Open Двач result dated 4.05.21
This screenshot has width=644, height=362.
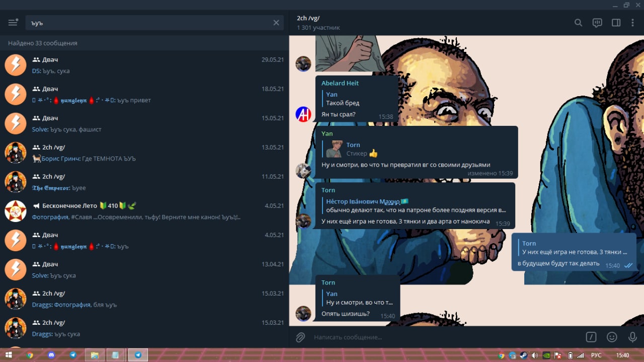pos(144,240)
